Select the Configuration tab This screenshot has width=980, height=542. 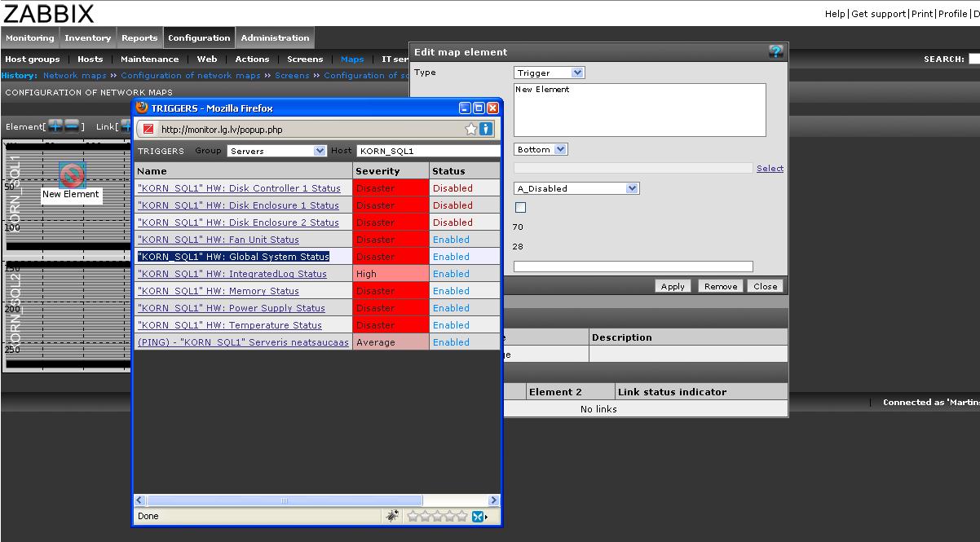point(199,37)
